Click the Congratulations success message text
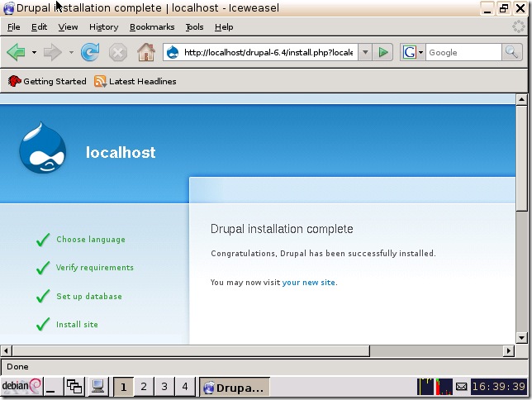This screenshot has height=400, width=532. pyautogui.click(x=323, y=254)
